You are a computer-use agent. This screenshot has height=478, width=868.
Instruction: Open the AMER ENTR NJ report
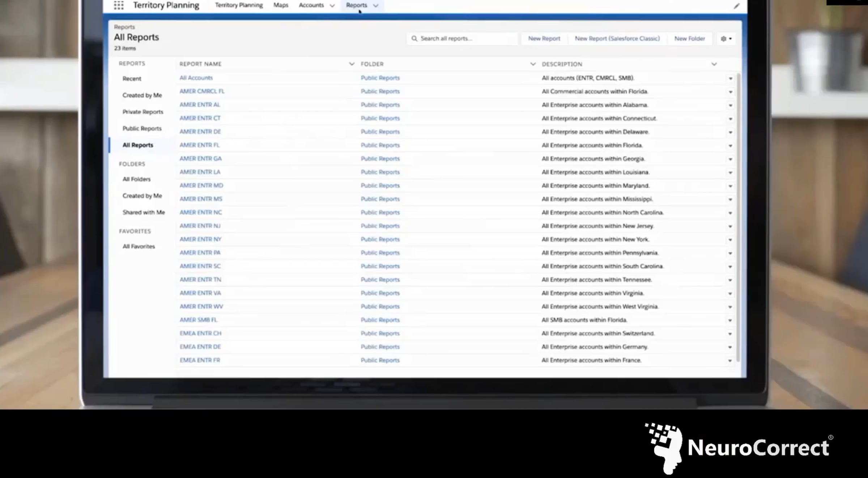(x=200, y=226)
